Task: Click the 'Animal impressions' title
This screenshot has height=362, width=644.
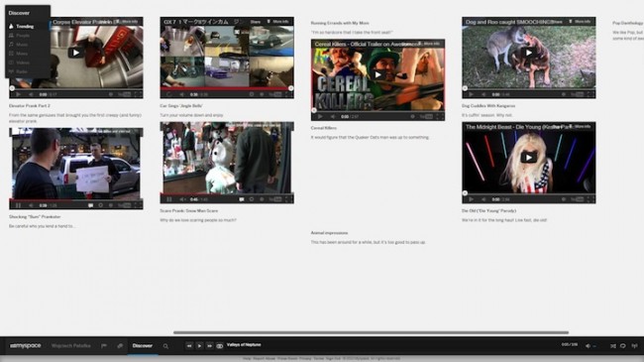Action: tap(329, 233)
